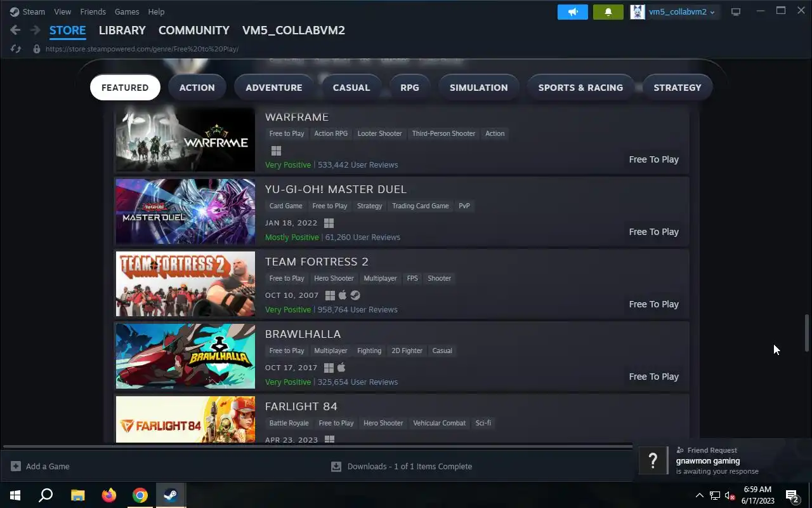Click Farlight 84's Vehicular Combat tag
The height and width of the screenshot is (508, 812).
[x=440, y=423]
